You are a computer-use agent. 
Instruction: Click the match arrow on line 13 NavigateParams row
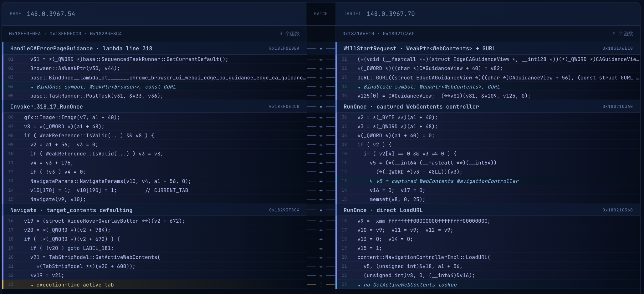tap(321, 181)
